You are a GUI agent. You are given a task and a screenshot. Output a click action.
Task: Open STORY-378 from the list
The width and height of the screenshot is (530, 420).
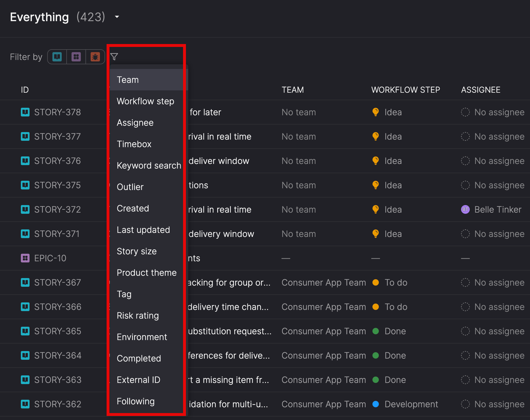tap(57, 112)
